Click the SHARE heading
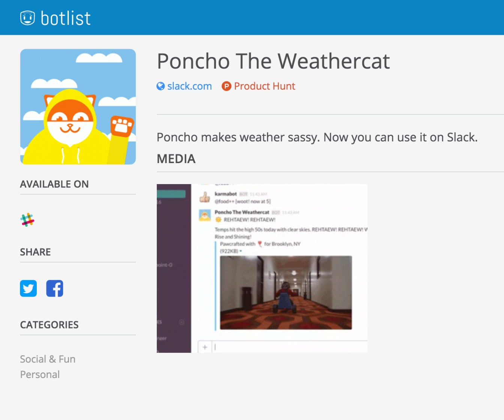The image size is (504, 420). 35,252
